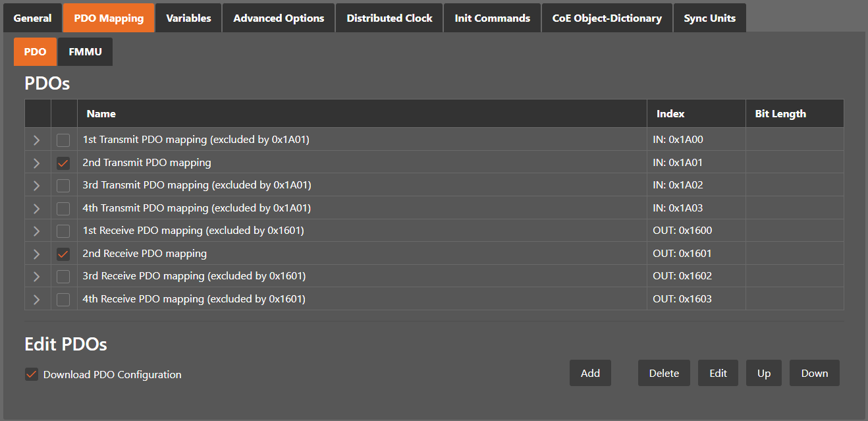The height and width of the screenshot is (421, 868).
Task: Expand the 3rd Transmit PDO mapping row
Action: [x=37, y=185]
